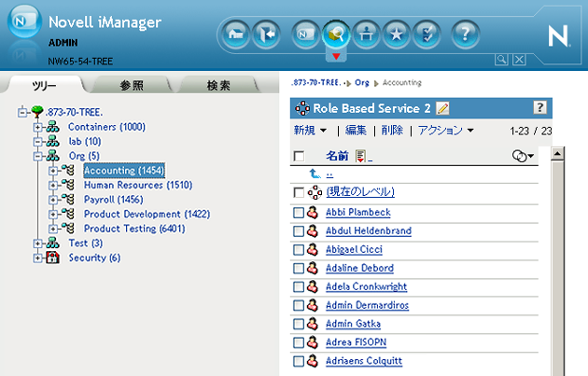Check the box for Abbi Plambeck
This screenshot has width=588, height=376.
(x=299, y=213)
